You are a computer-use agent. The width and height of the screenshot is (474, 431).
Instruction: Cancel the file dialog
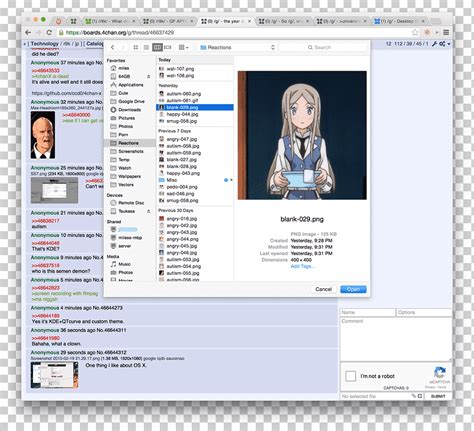coord(323,289)
